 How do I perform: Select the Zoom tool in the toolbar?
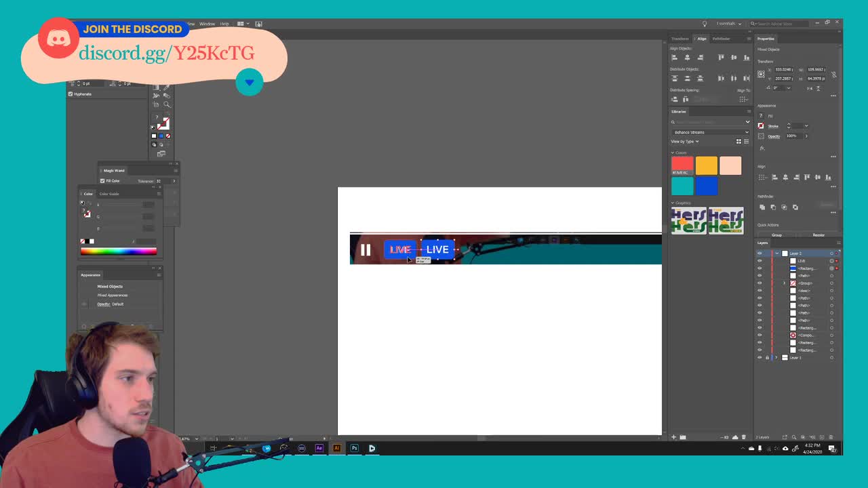coord(167,104)
